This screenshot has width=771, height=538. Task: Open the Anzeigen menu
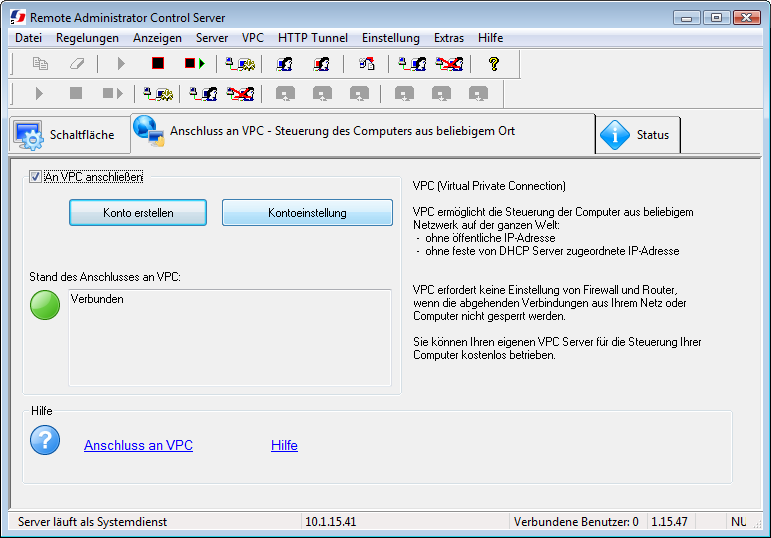(x=157, y=38)
